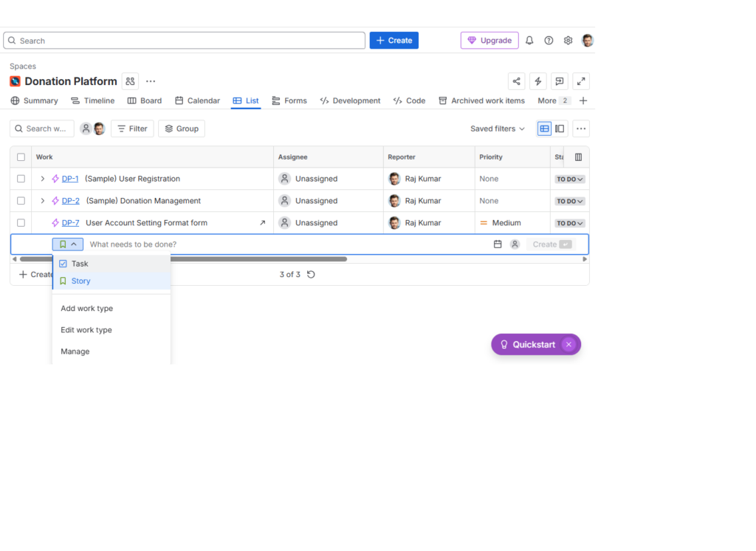Refresh the list with the reload icon
756x551 pixels.
[311, 275]
